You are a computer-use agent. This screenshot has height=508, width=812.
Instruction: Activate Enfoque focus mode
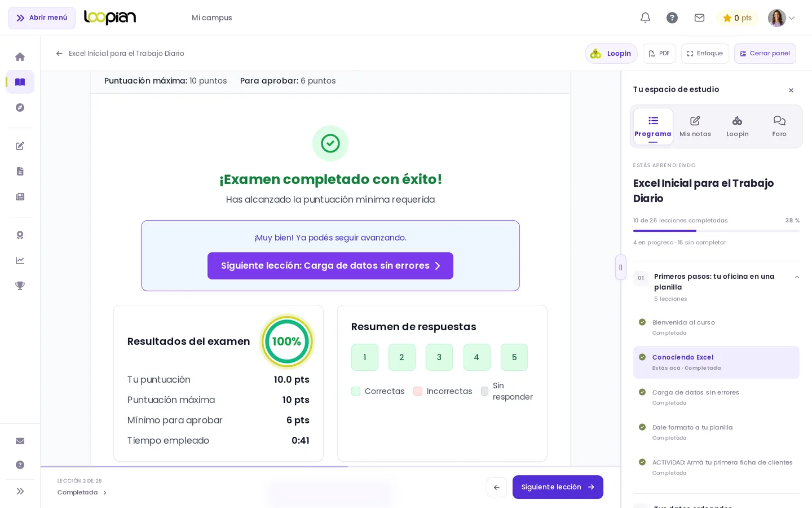pos(705,54)
